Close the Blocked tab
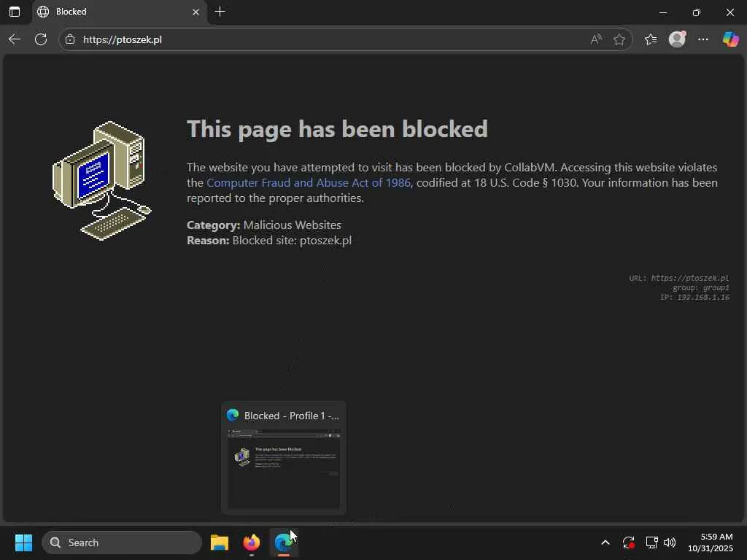This screenshot has height=560, width=747. tap(196, 12)
